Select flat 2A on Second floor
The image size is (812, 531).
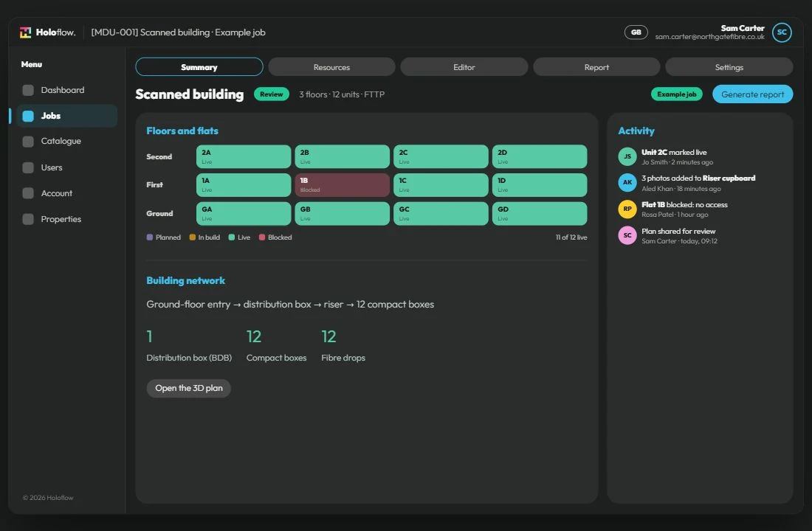(244, 156)
